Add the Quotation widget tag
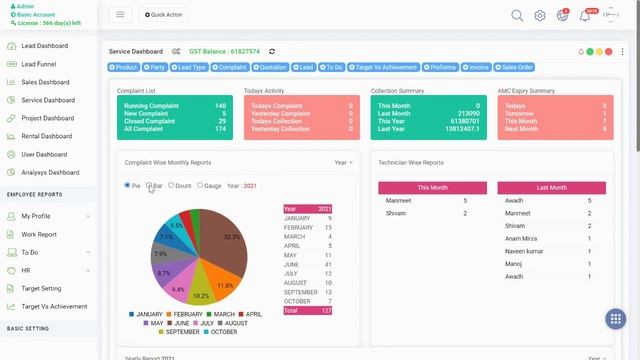Image resolution: width=640 pixels, height=360 pixels. tap(270, 67)
